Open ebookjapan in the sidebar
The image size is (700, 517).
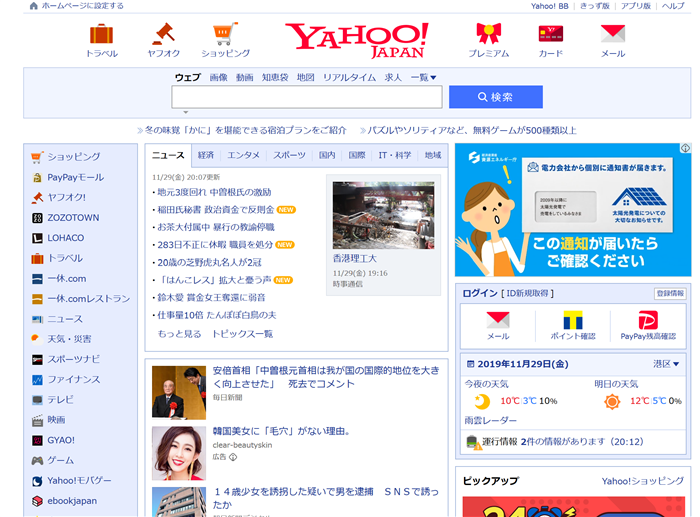click(x=72, y=501)
